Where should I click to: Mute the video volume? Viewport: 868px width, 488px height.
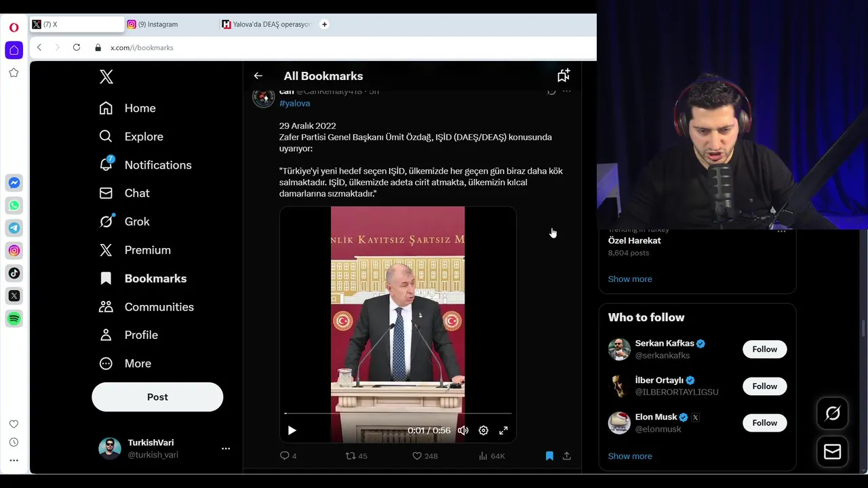[x=463, y=430]
